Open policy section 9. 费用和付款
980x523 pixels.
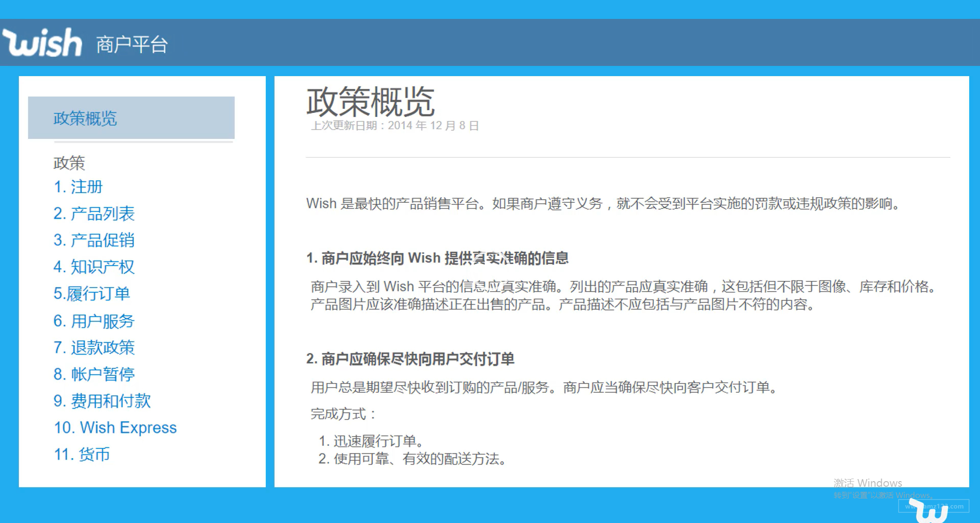click(102, 401)
